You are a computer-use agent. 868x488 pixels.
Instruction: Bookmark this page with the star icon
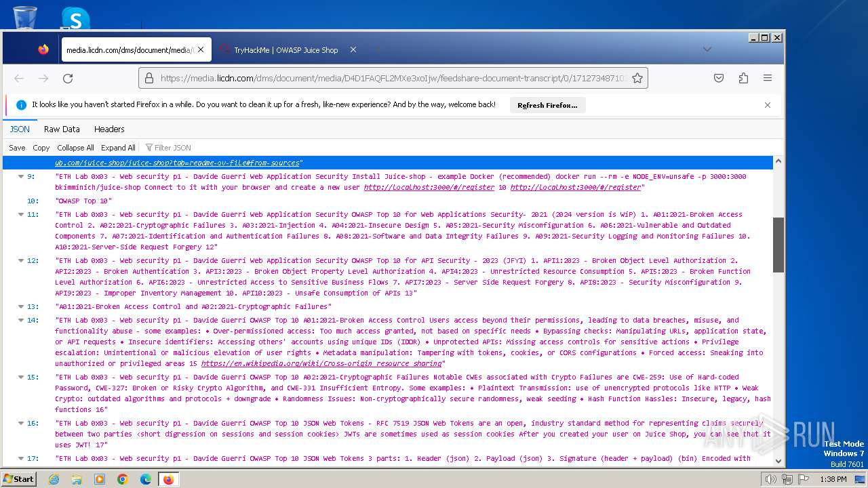pos(637,78)
